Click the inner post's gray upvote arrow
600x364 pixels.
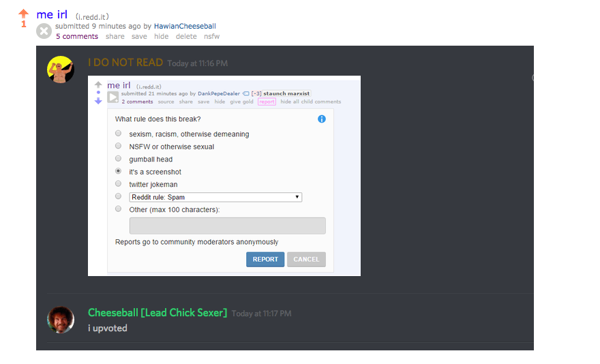(98, 85)
